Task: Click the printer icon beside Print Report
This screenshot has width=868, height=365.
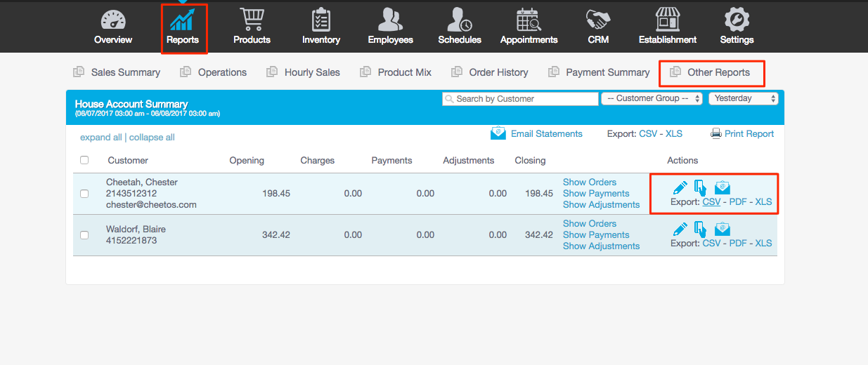Action: point(716,133)
